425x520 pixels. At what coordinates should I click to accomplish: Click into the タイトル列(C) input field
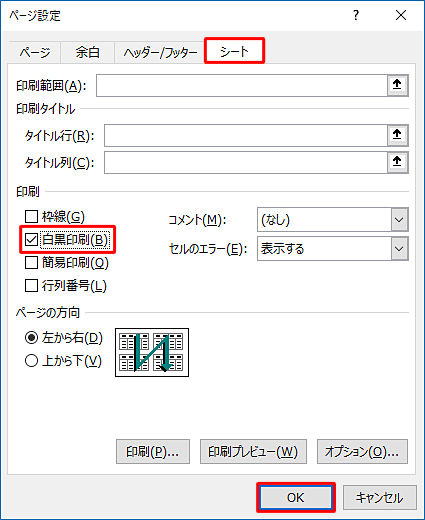point(246,163)
